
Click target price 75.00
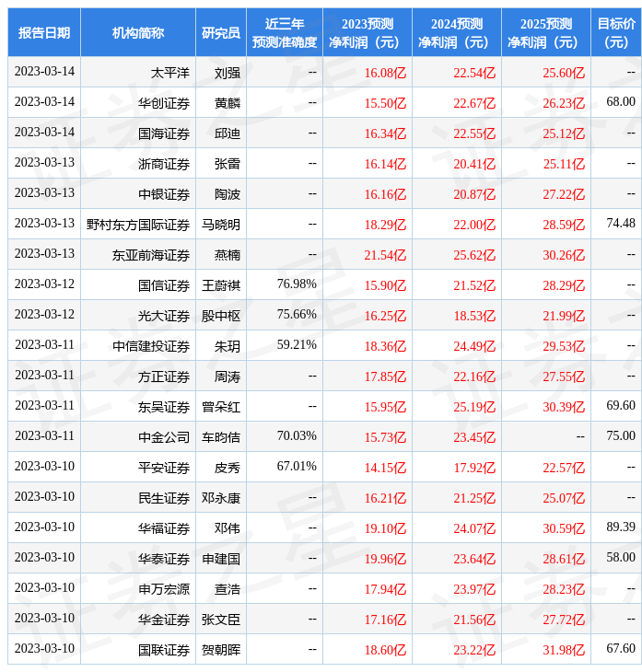point(621,435)
